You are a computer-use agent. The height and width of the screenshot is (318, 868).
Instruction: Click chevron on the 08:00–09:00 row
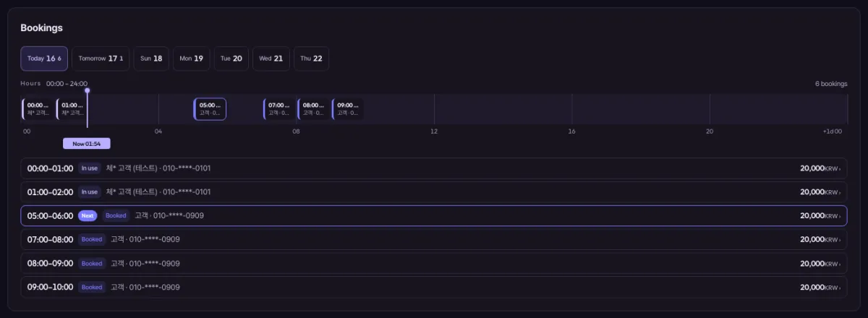tap(840, 264)
